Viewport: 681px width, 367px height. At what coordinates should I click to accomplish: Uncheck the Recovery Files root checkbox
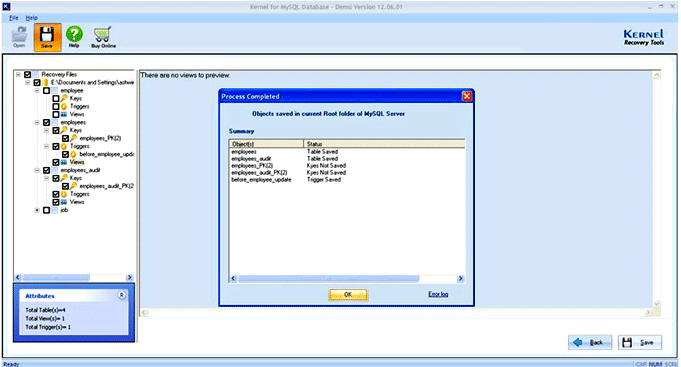click(27, 74)
